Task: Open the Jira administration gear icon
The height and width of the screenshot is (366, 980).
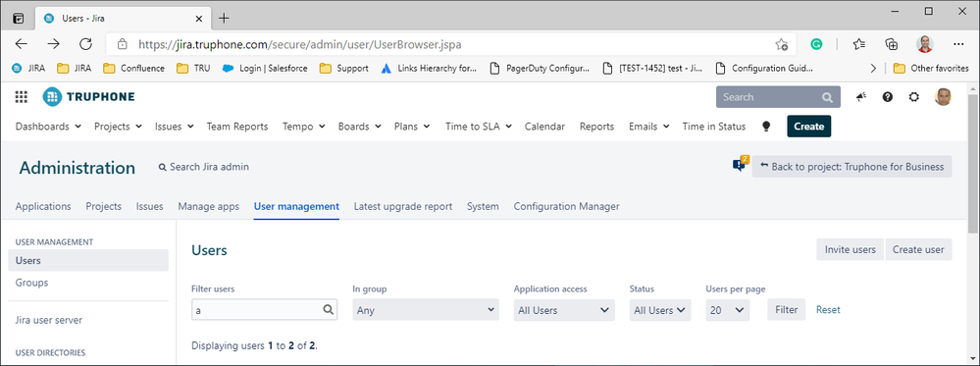Action: pos(913,97)
